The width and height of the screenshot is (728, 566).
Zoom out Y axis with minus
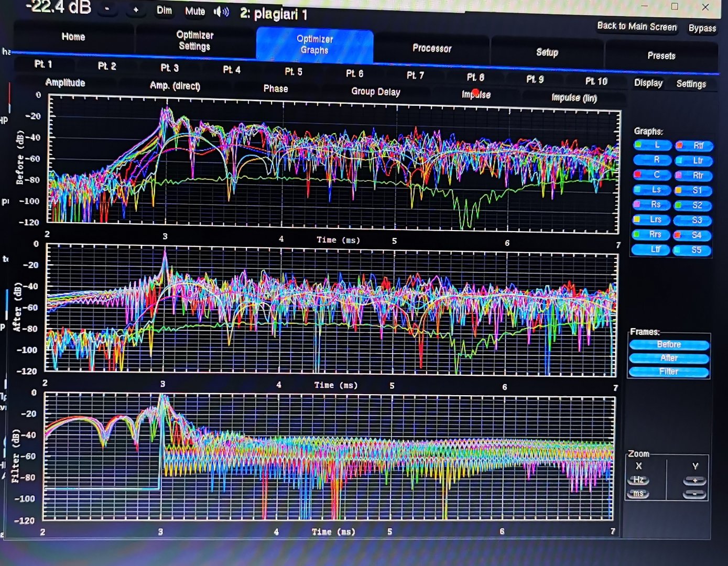pyautogui.click(x=694, y=494)
